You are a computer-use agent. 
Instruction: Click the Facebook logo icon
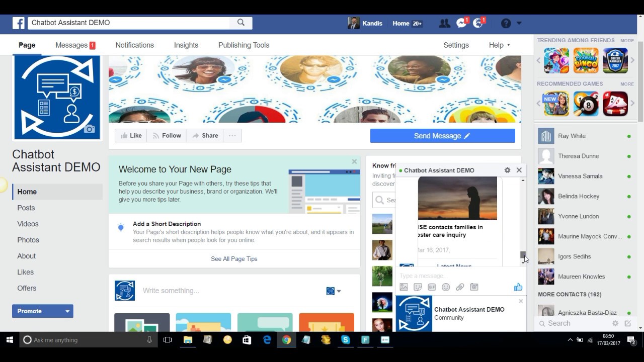click(x=19, y=23)
